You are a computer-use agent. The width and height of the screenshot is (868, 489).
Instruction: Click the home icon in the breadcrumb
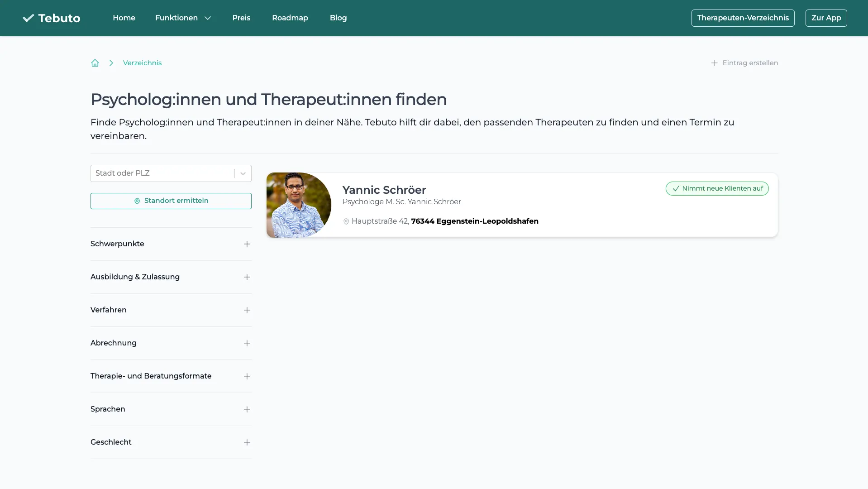click(x=95, y=63)
